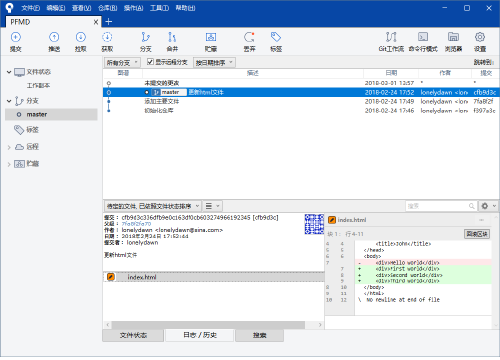Click the Tag (标签) toolbar icon
500x360 pixels.
point(276,37)
